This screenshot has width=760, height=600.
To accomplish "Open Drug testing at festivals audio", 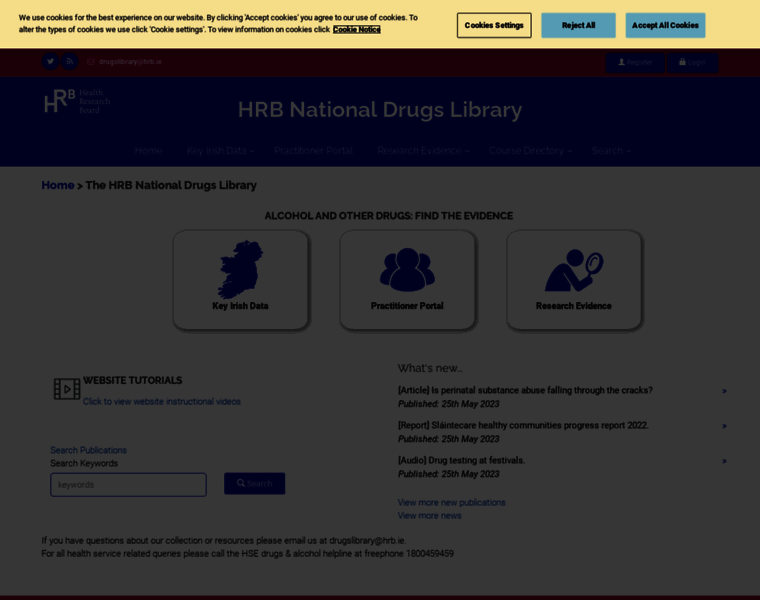I will click(x=461, y=460).
